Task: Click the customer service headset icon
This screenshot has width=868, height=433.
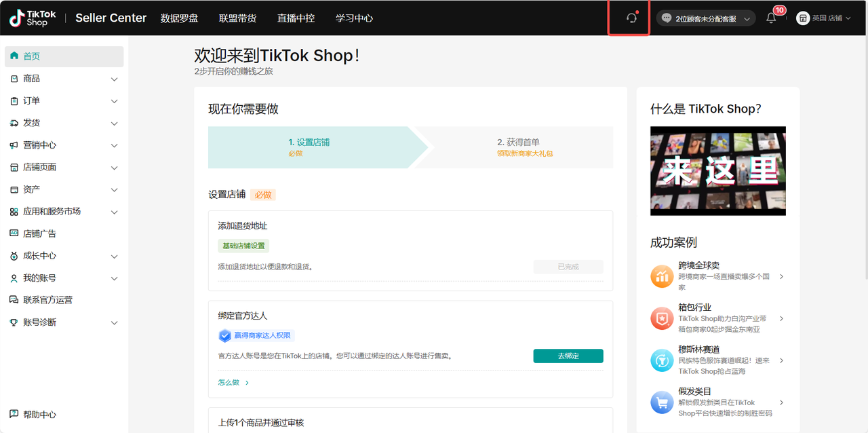Action: (x=631, y=18)
